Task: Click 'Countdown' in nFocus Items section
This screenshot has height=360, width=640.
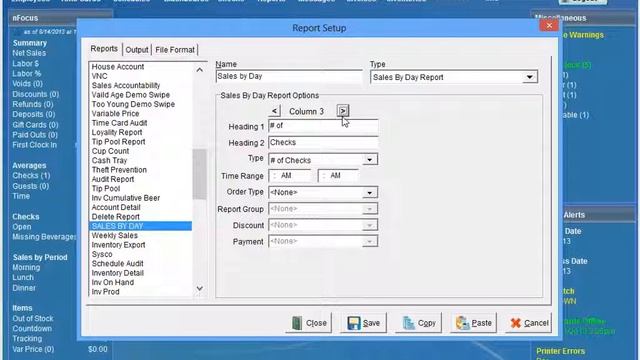Action: click(x=32, y=329)
